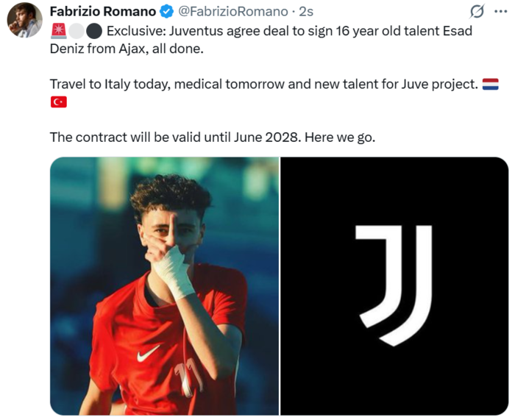The height and width of the screenshot is (420, 515).
Task: Click the Netherlands flag emoji
Action: click(491, 84)
